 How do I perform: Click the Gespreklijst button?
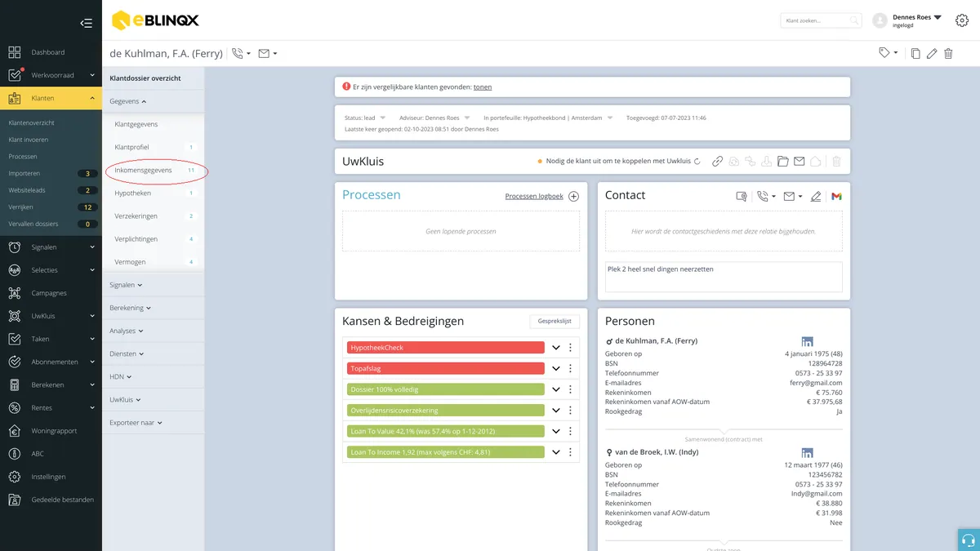(x=555, y=322)
